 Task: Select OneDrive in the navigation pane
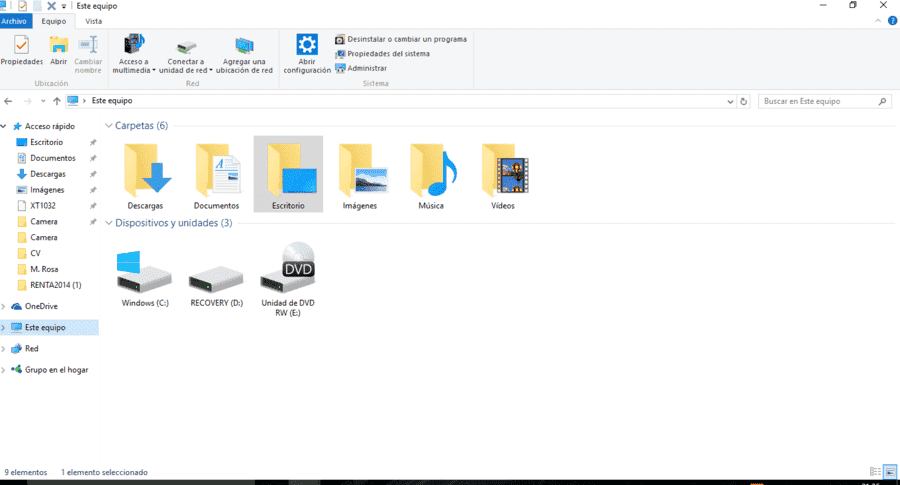(41, 306)
